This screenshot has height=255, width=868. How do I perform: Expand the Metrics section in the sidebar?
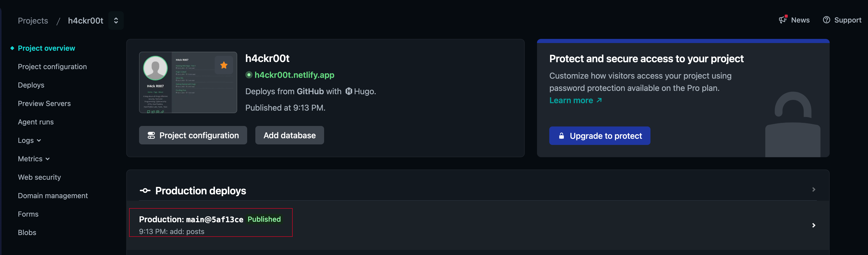pos(47,158)
